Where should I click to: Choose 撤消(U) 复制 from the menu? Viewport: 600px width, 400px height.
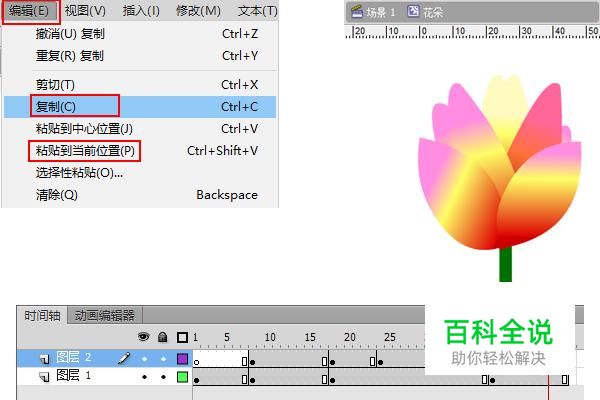[140, 34]
